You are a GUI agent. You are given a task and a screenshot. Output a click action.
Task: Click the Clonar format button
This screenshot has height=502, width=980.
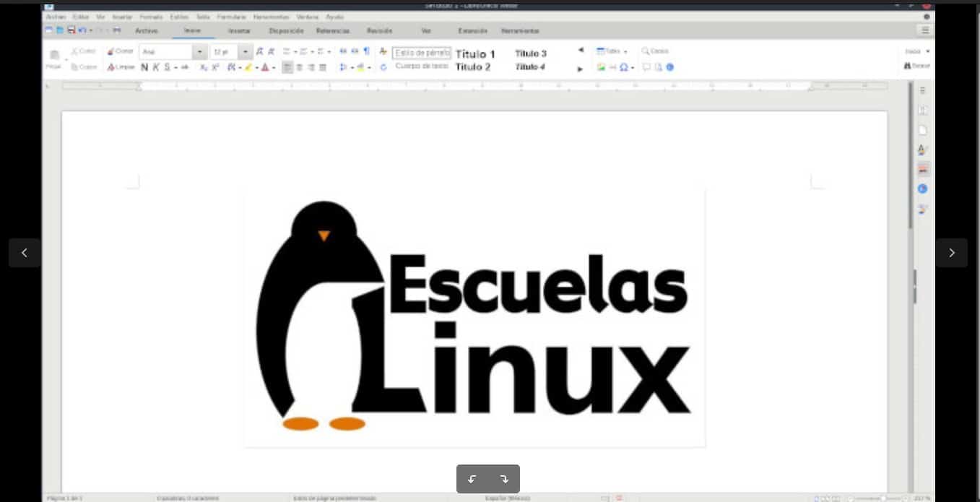[120, 51]
